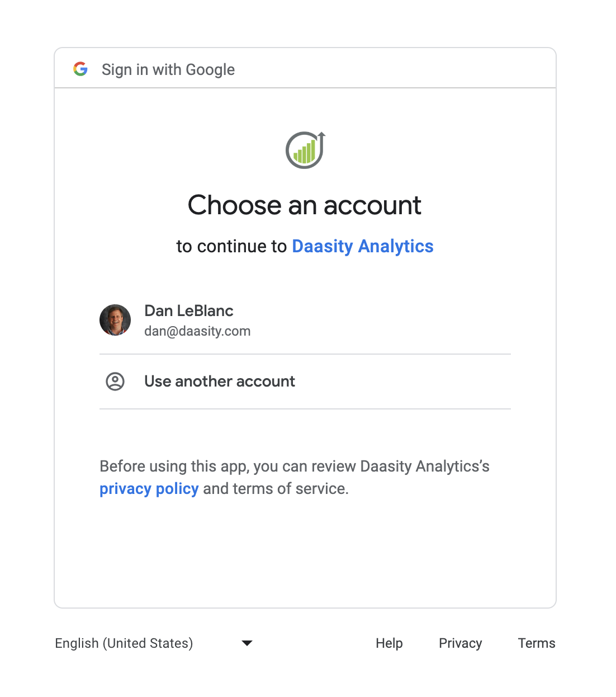Select the Use another account option

[220, 382]
